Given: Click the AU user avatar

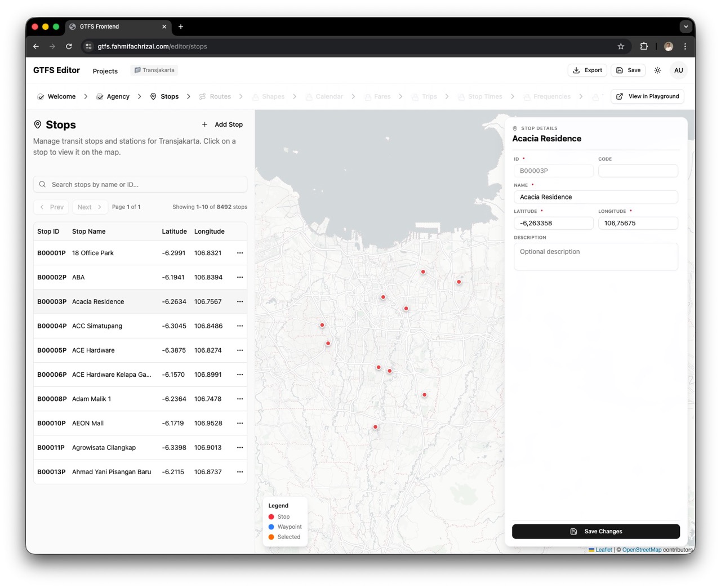Looking at the screenshot, I should (x=678, y=70).
